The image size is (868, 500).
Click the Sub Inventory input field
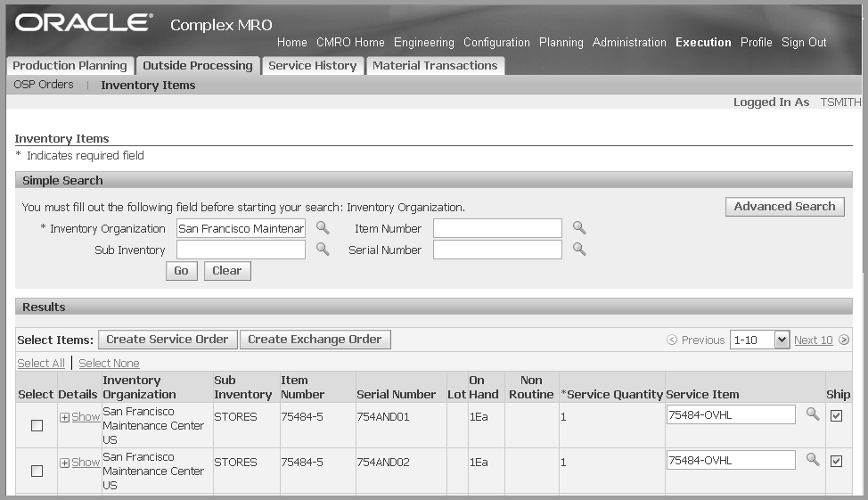(x=241, y=250)
